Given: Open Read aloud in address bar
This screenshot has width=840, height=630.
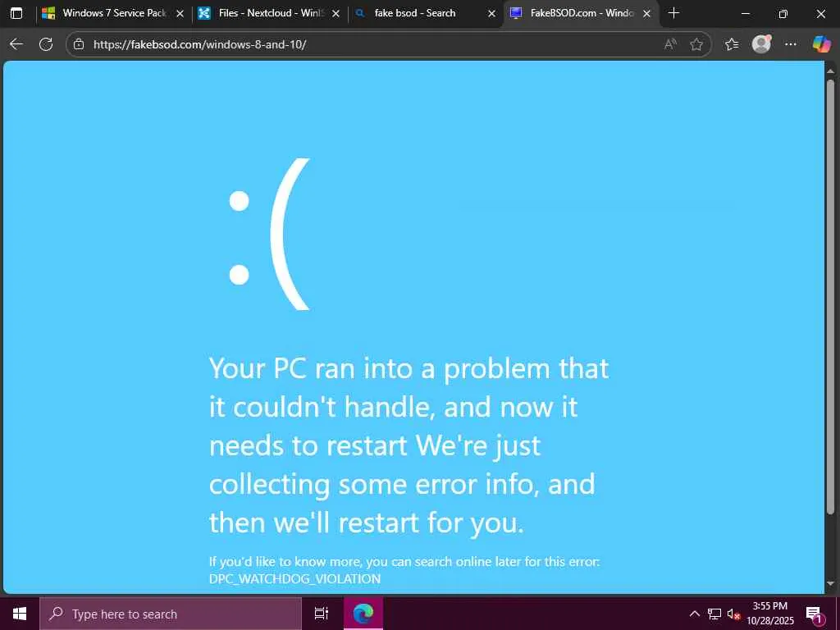Looking at the screenshot, I should coord(670,44).
